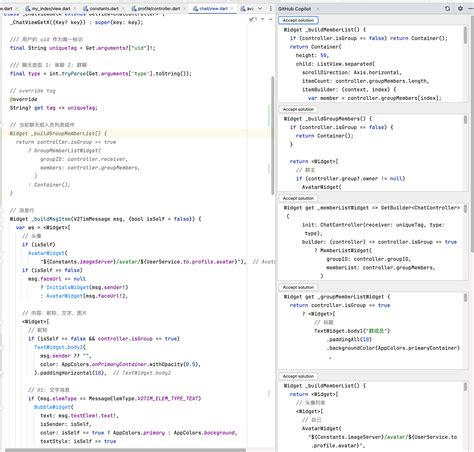This screenshot has height=452, width=474.
Task: Switch to my_index/view.dart tab
Action: (x=51, y=8)
